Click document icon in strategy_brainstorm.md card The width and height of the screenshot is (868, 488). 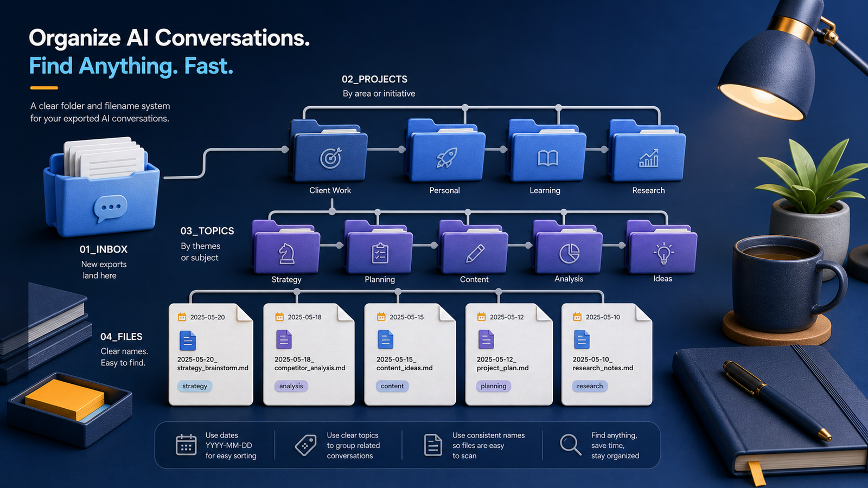(188, 341)
